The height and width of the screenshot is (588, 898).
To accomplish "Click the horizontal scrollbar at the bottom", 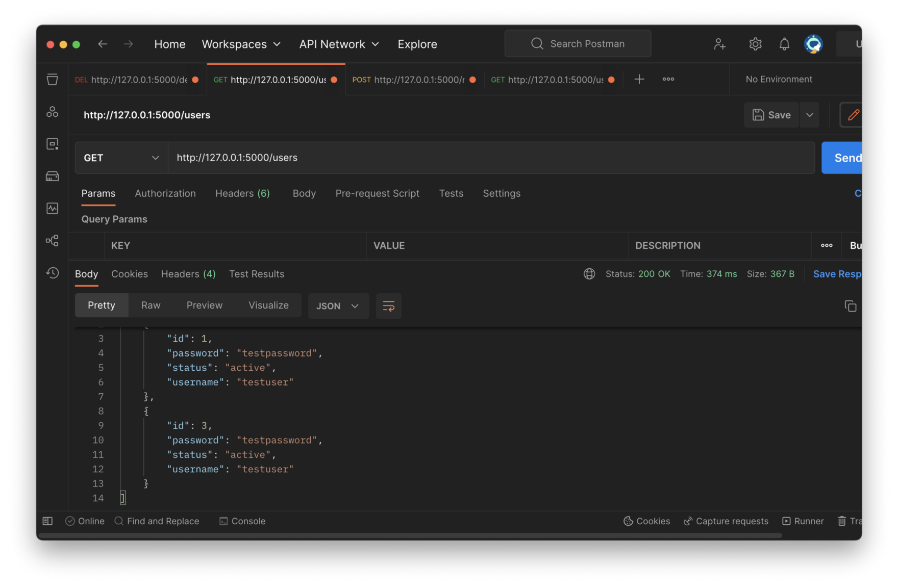I will point(410,535).
